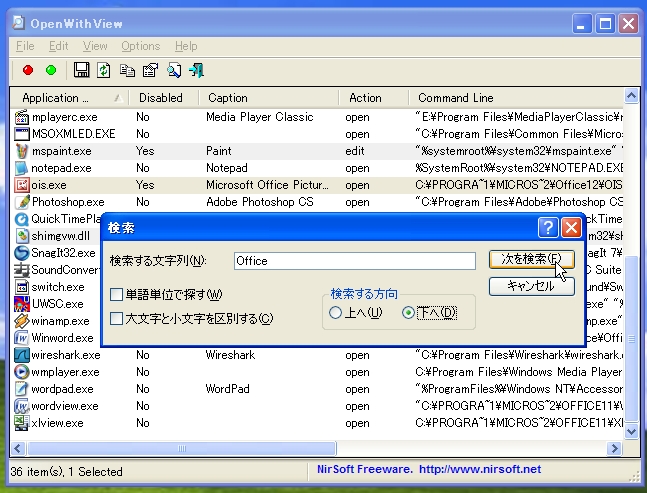Click the horizontal scrollbar left arrow

[x=18, y=448]
